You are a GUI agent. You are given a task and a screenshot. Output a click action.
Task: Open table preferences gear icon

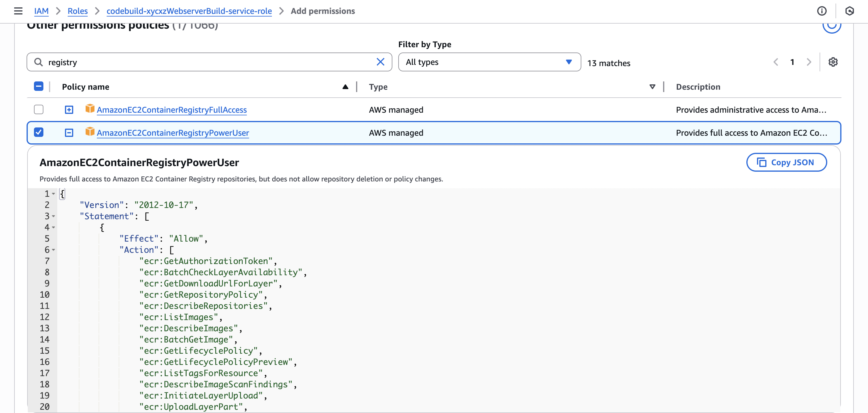(833, 62)
